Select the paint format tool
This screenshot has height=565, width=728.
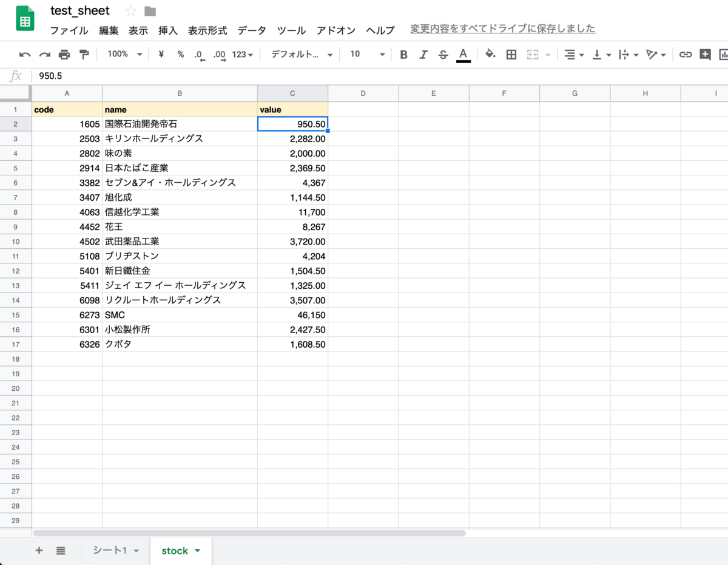pos(84,54)
